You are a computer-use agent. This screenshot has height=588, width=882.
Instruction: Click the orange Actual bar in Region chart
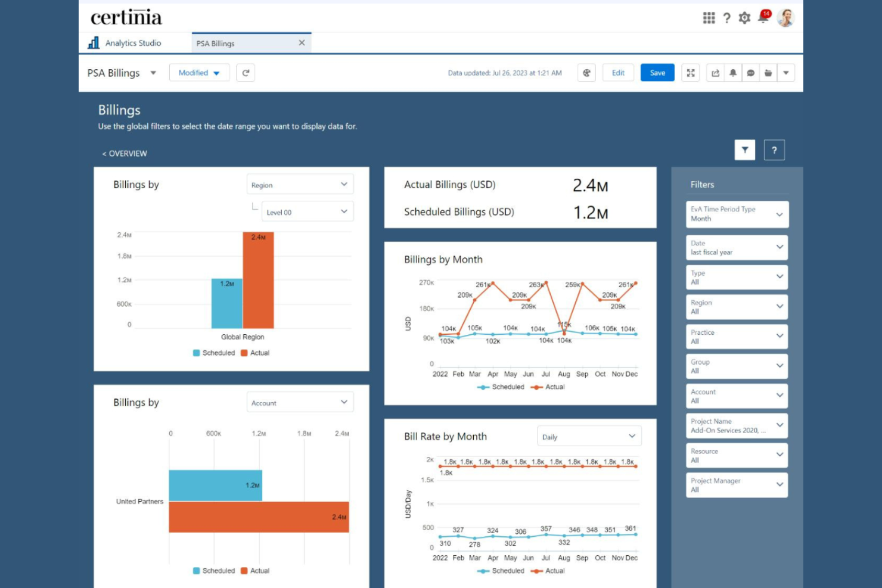[x=259, y=280]
